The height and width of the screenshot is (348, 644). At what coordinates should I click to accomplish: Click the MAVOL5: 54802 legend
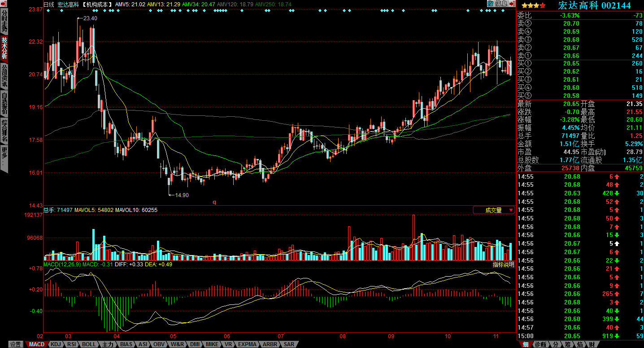(94, 210)
